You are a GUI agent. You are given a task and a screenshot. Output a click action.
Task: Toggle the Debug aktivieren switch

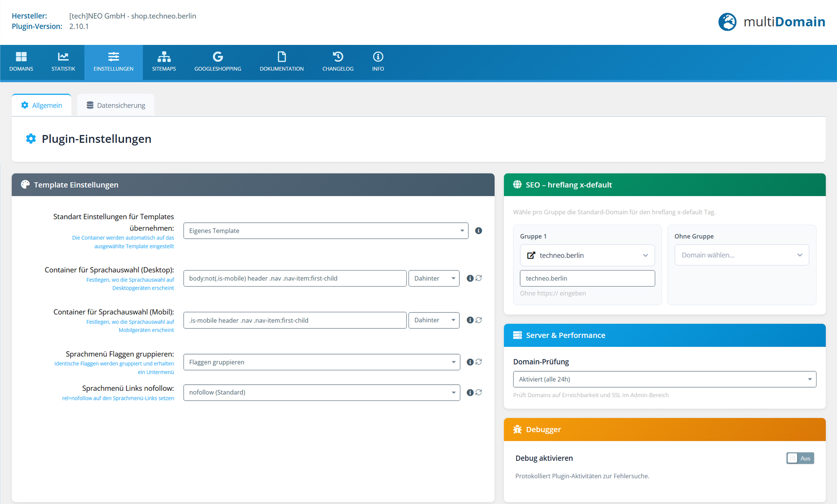[800, 458]
